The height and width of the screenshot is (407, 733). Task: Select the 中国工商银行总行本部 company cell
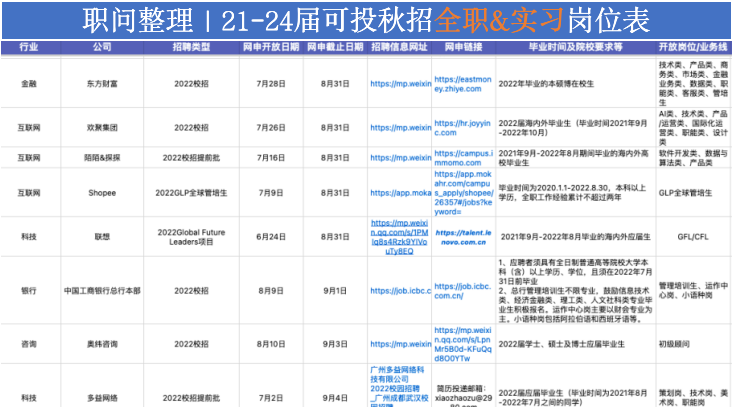(x=102, y=291)
